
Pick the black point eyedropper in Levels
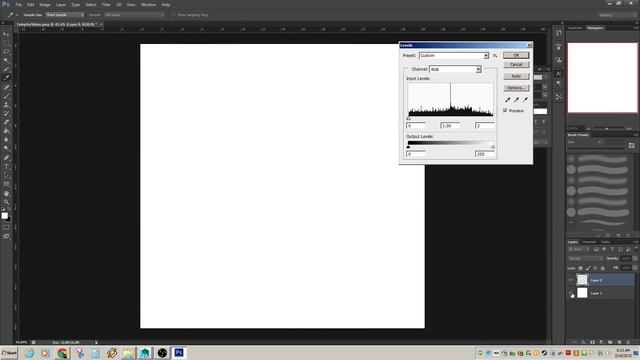click(508, 100)
